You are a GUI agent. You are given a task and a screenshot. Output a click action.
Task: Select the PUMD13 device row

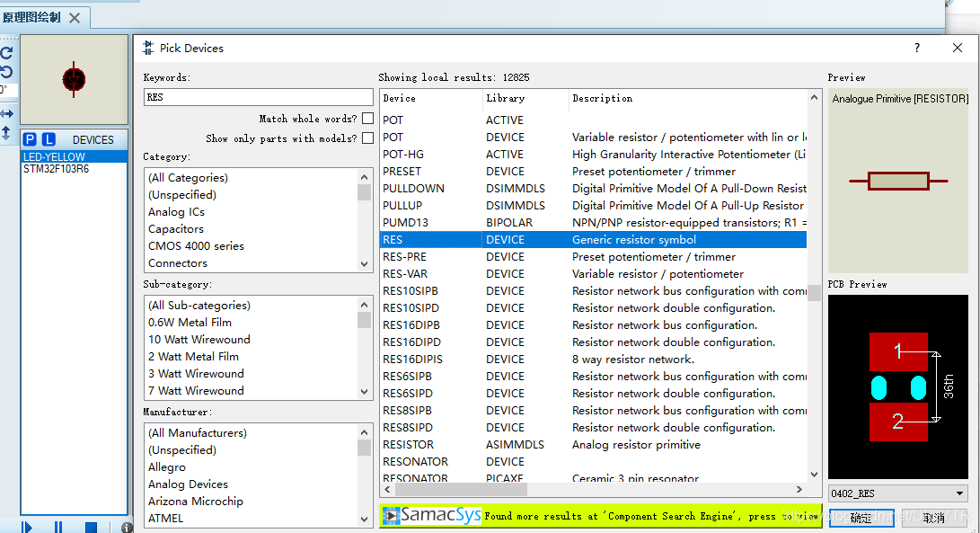click(x=593, y=223)
